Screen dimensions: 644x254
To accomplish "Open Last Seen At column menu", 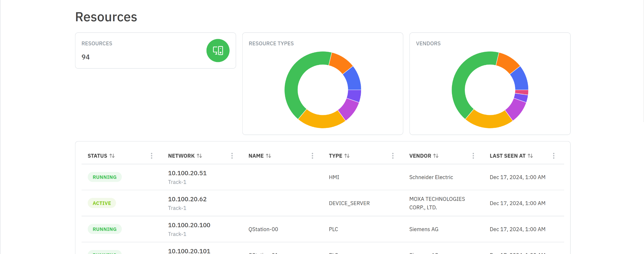I will [x=553, y=156].
